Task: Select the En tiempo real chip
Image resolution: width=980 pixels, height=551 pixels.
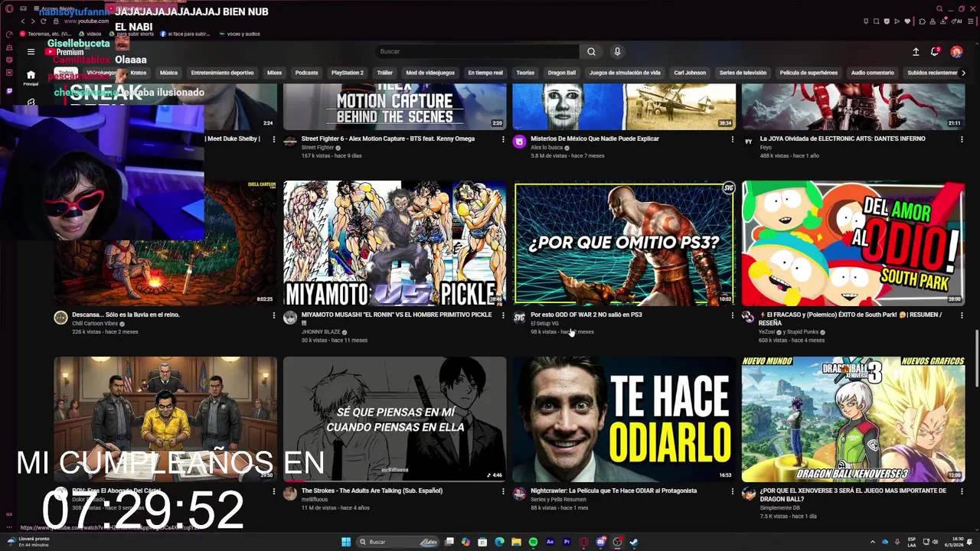Action: (485, 73)
